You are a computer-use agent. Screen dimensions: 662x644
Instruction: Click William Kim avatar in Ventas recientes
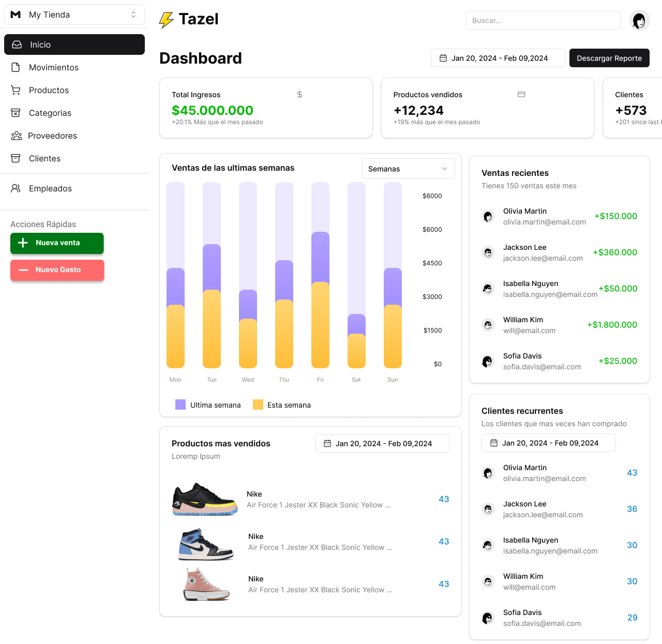pyautogui.click(x=488, y=325)
